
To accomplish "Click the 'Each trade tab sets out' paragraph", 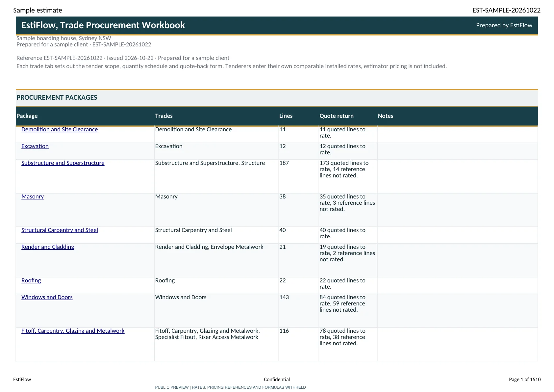I will point(232,66).
